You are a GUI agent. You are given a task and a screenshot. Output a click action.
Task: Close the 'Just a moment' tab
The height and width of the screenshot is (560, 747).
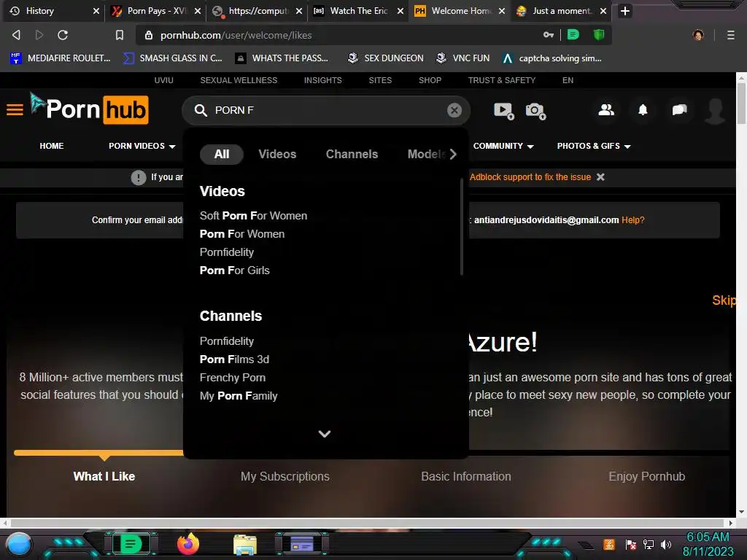click(x=603, y=11)
